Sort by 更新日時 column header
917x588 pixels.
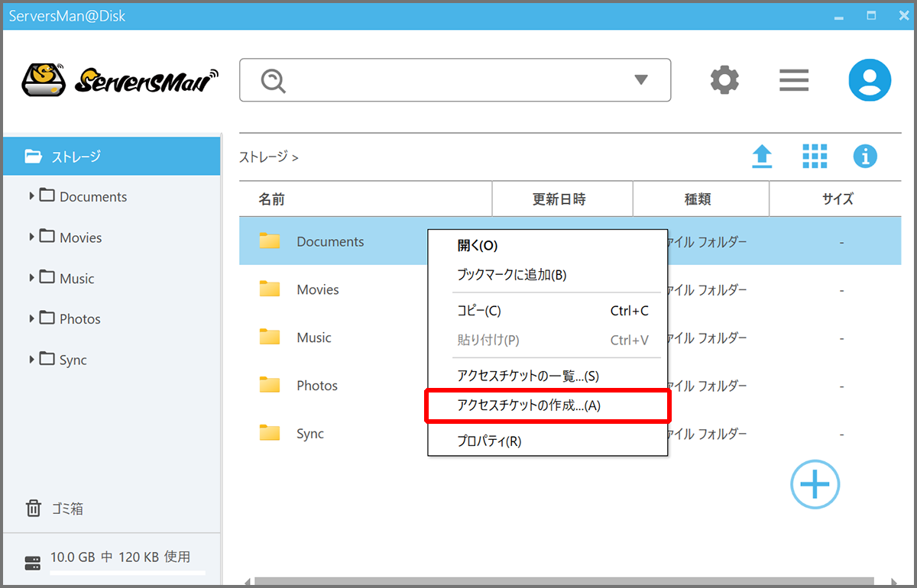coord(562,199)
